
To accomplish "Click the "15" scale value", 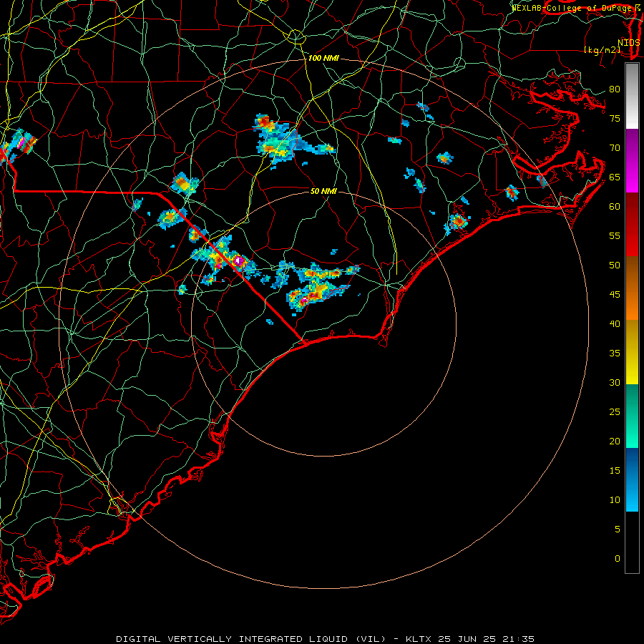I will click(615, 471).
